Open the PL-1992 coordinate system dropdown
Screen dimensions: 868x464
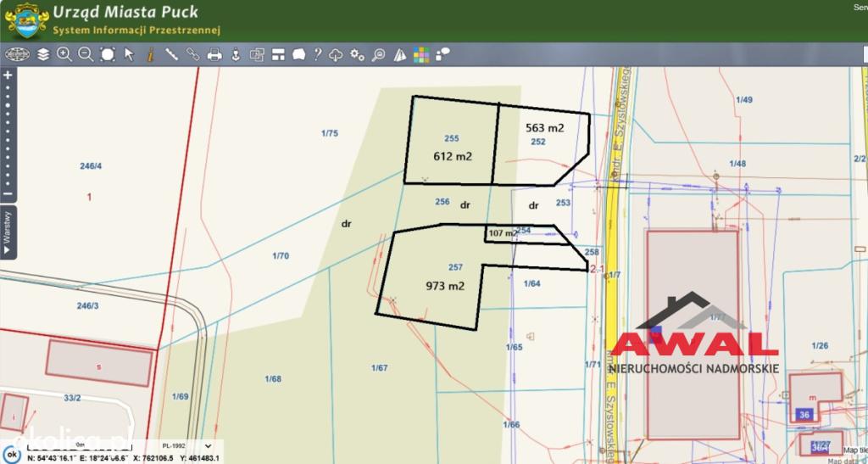pos(186,445)
